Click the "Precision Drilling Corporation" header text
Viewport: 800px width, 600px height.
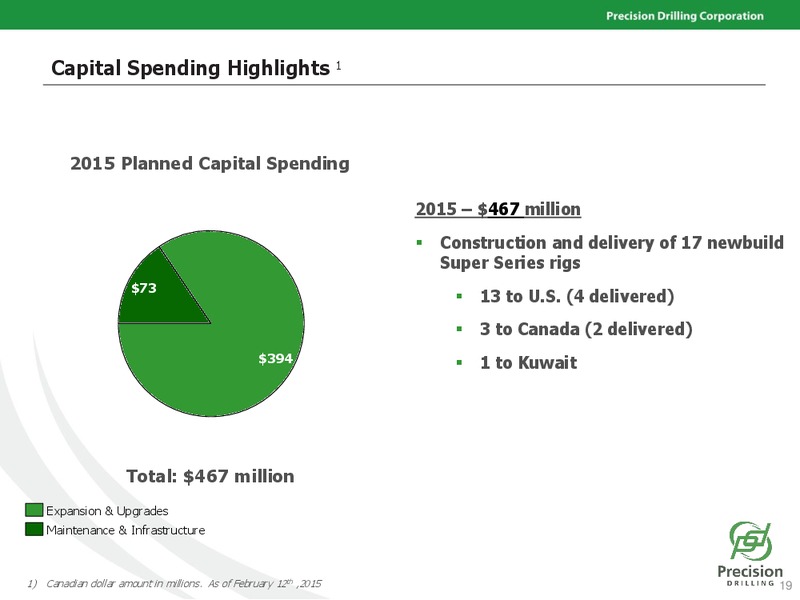point(685,16)
